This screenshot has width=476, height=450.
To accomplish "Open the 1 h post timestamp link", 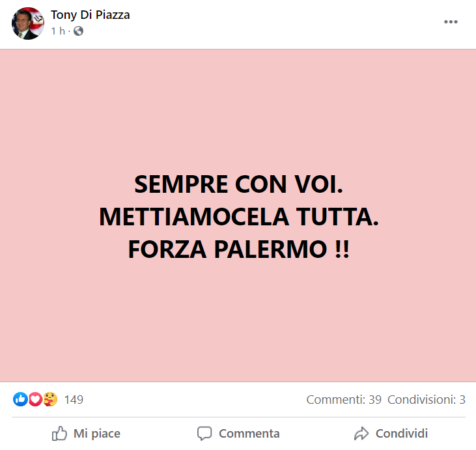I will [58, 31].
